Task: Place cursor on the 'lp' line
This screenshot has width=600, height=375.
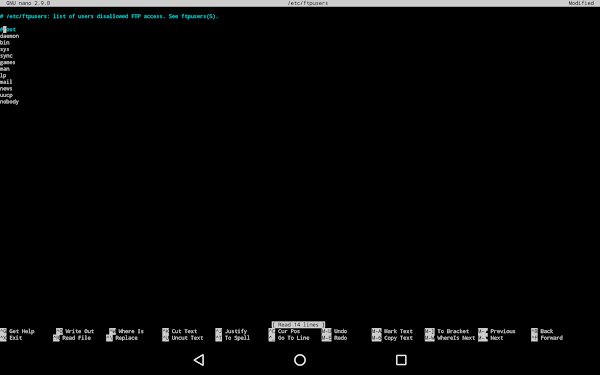Action: (x=3, y=75)
